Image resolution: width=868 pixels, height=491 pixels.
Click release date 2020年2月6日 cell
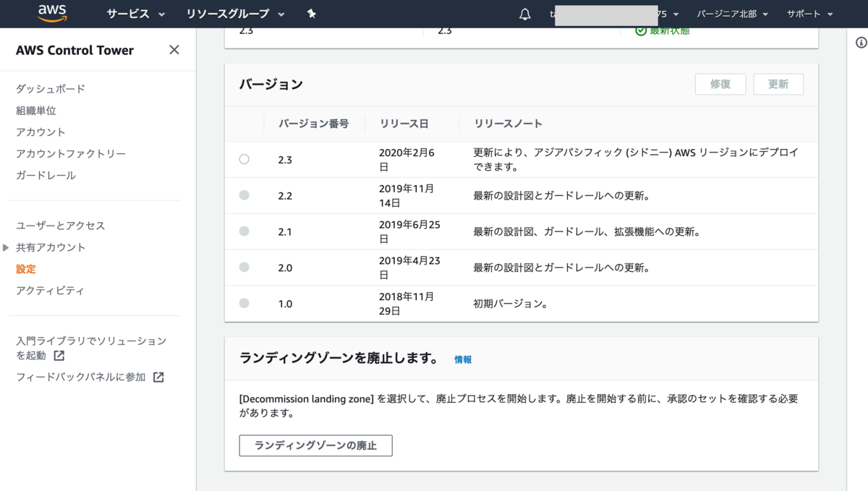point(407,159)
